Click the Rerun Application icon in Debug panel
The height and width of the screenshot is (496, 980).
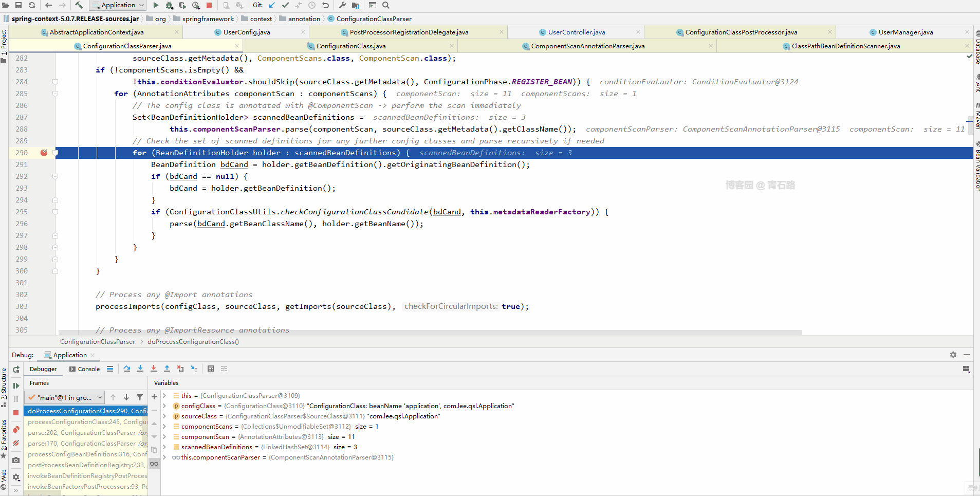16,369
